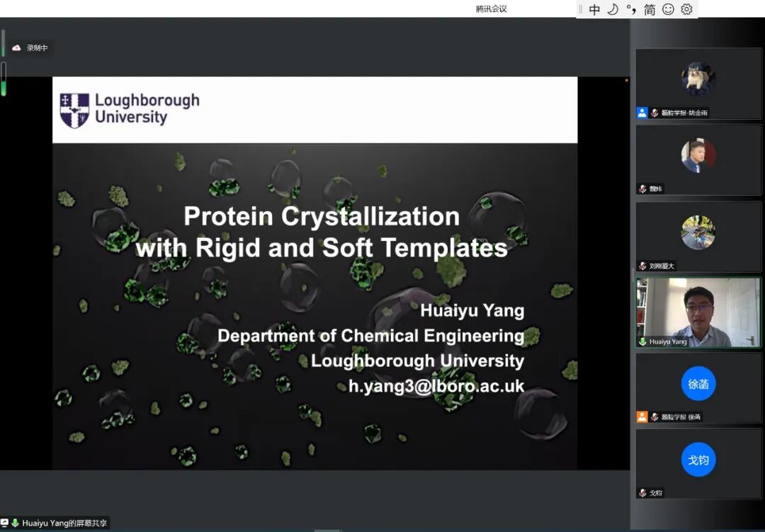
Task: Click orange user badge on 徐菡 tile
Action: 642,417
